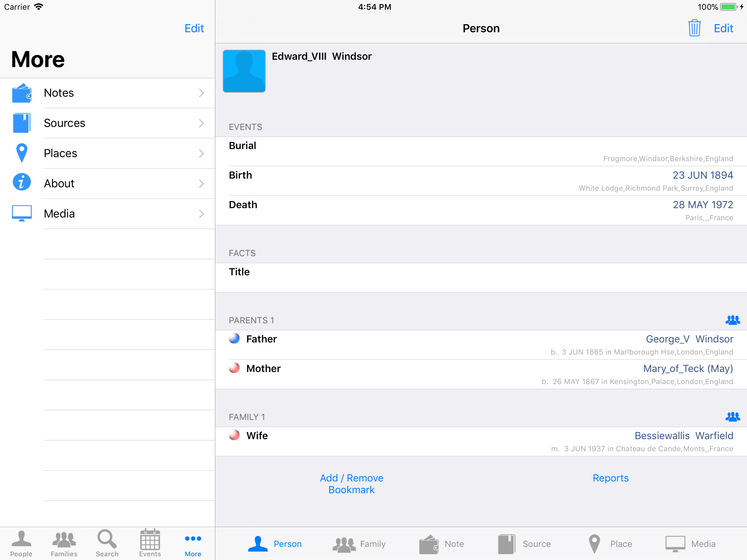This screenshot has width=747, height=560.
Task: Tap Add / Remove Bookmark link
Action: [351, 484]
